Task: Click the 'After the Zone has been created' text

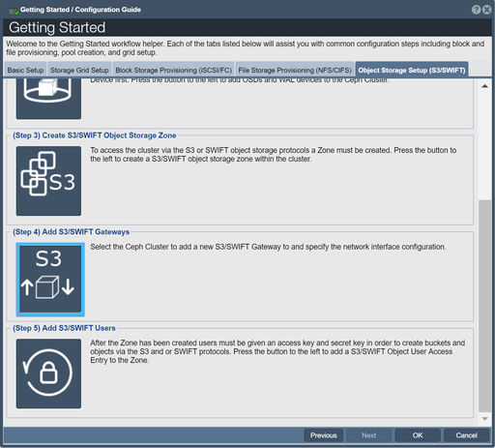Action: click(x=277, y=351)
